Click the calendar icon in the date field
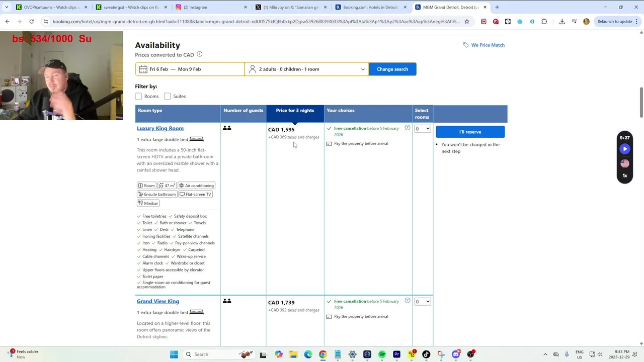The width and height of the screenshot is (644, 362). [x=143, y=69]
